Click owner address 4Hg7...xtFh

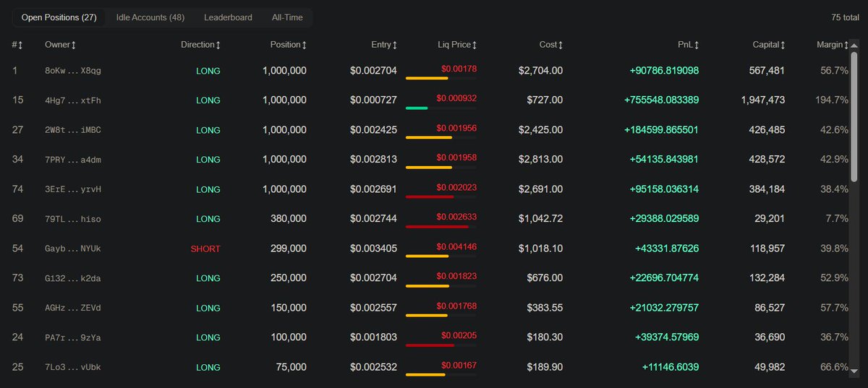(x=73, y=100)
